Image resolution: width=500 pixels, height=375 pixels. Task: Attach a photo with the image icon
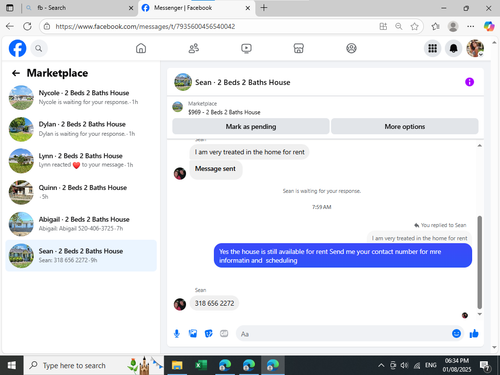193,333
